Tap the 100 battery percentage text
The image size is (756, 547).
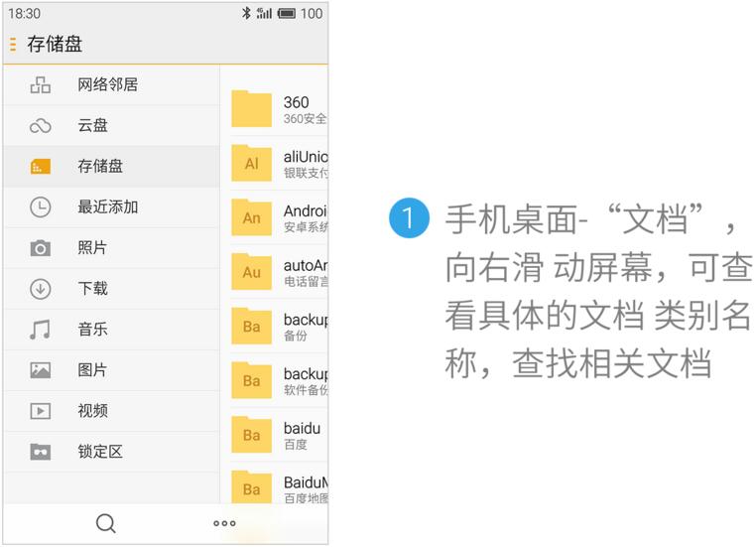(x=312, y=14)
